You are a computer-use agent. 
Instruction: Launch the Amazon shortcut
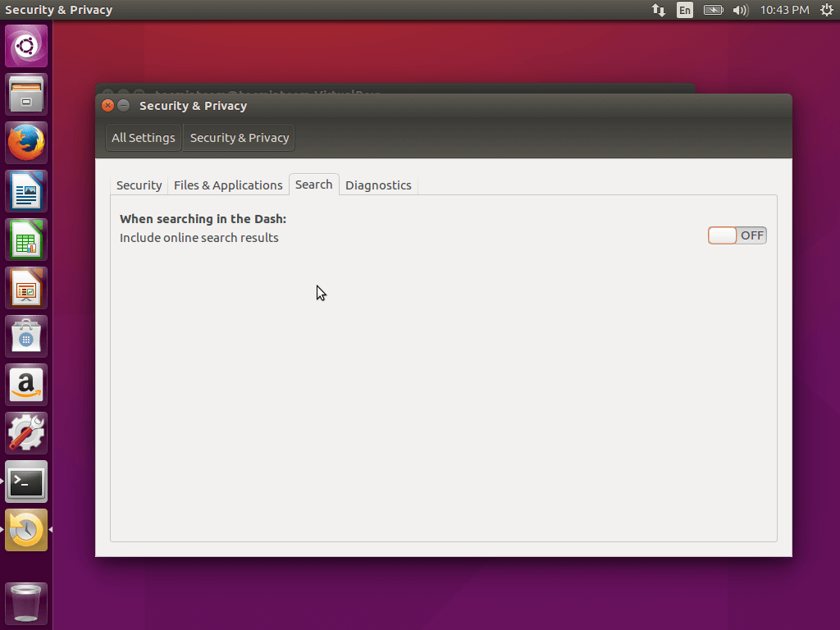coord(25,385)
